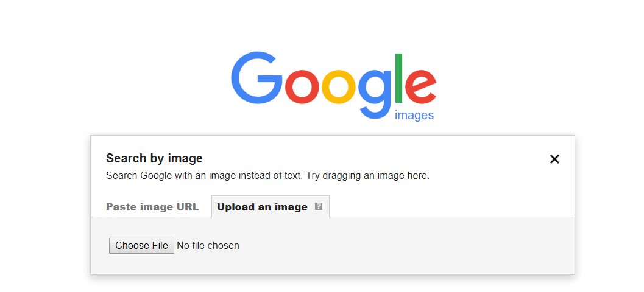The image size is (644, 292).
Task: Click the help icon beside Upload an image
Action: 318,206
